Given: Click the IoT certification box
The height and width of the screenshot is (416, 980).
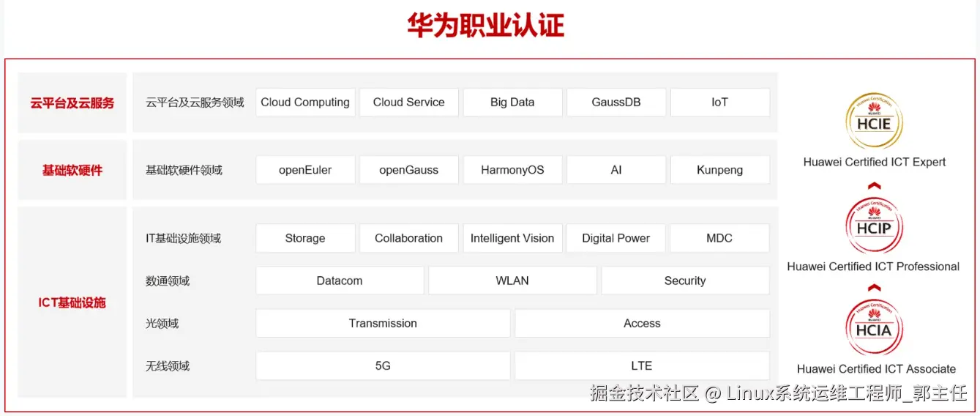Looking at the screenshot, I should click(720, 103).
